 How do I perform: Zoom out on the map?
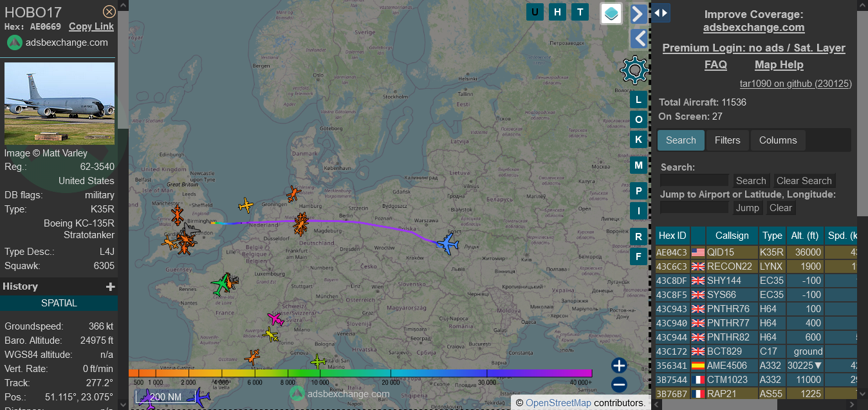(619, 385)
